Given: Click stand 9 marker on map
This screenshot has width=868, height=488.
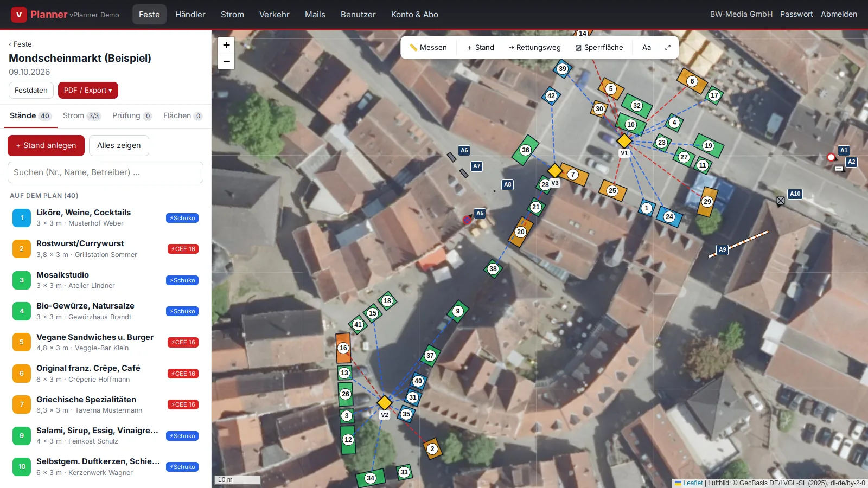Looking at the screenshot, I should (458, 311).
